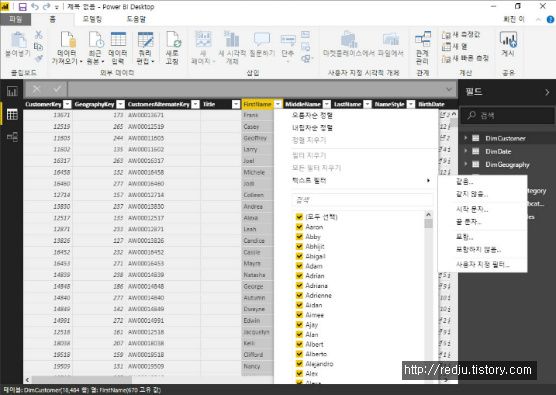Viewport: 556px width, 395px height.
Task: Click the Enter Data table icon
Action: [x=118, y=39]
